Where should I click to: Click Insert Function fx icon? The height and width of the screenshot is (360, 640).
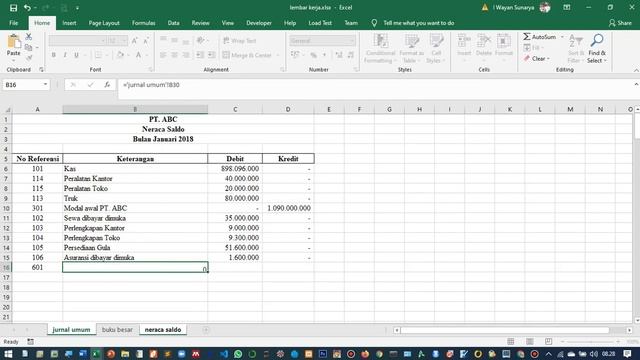(x=107, y=85)
